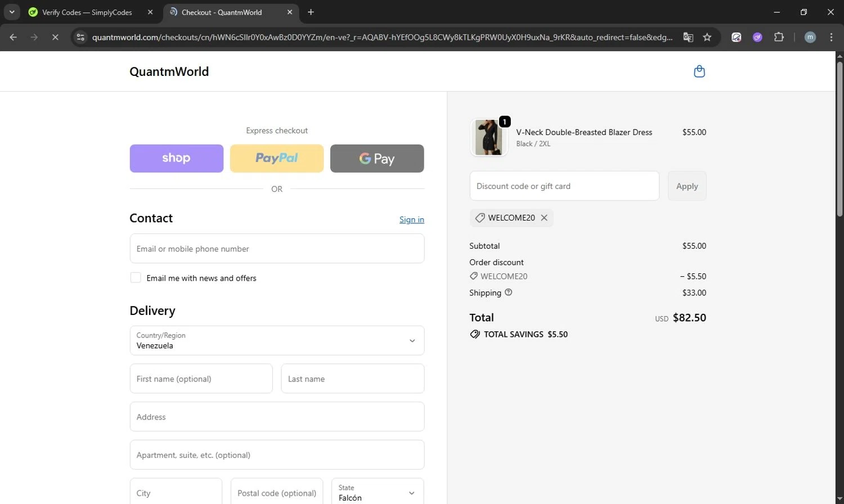The height and width of the screenshot is (504, 844).
Task: Open the translate page icon
Action: point(688,37)
